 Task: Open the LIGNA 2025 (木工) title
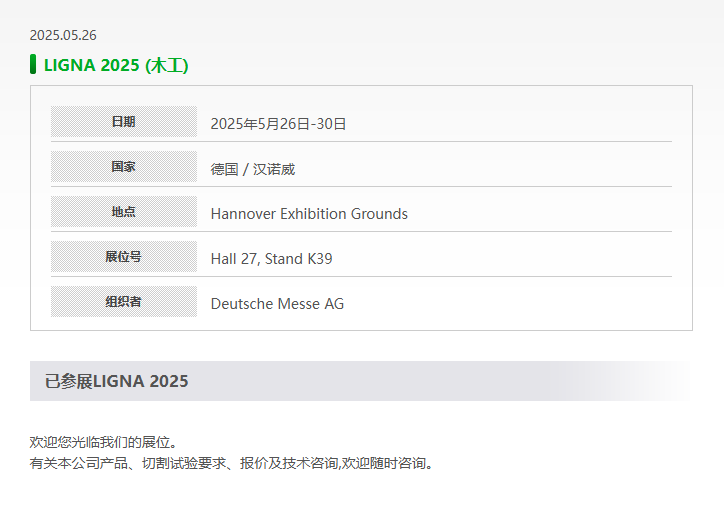pos(116,66)
